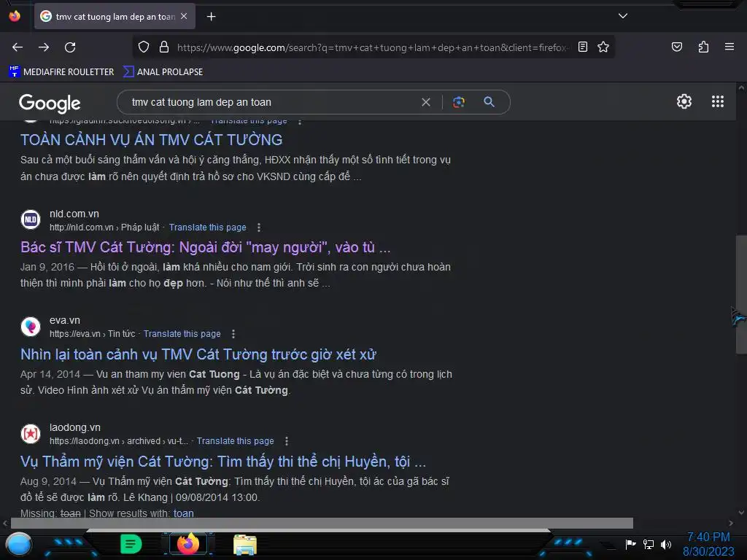Image resolution: width=747 pixels, height=560 pixels.
Task: Open result TOÀN CẢNH VỤ ÁN TMV CÁT TƯỜNG
Action: [152, 140]
